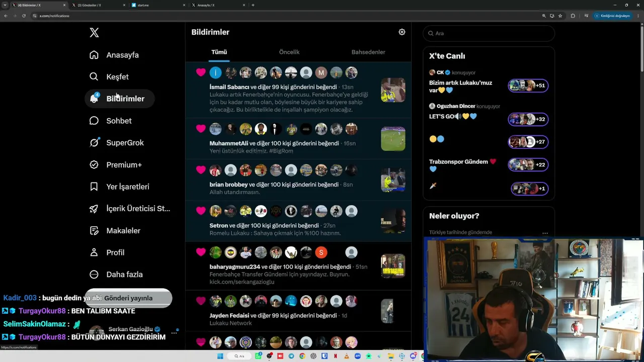Open a new browser tab

(253, 5)
